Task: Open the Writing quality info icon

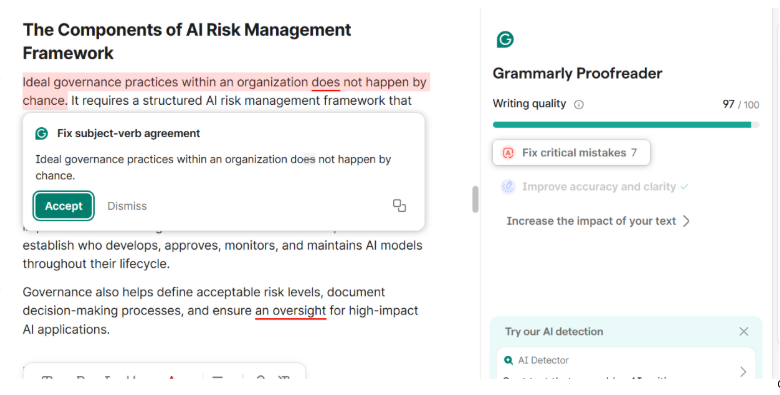Action: (x=579, y=104)
